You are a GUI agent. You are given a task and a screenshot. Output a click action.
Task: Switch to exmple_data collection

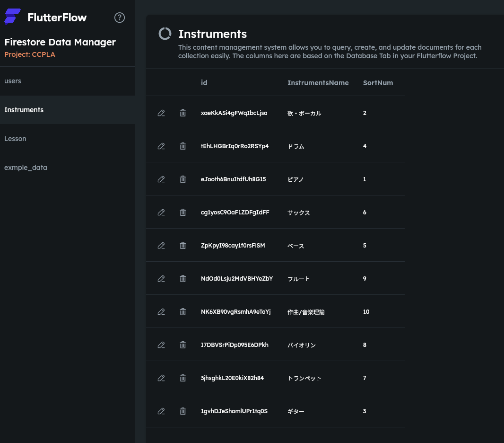[26, 168]
